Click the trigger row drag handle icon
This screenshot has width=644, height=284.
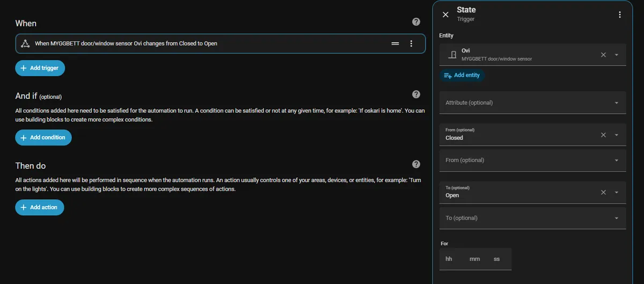396,43
